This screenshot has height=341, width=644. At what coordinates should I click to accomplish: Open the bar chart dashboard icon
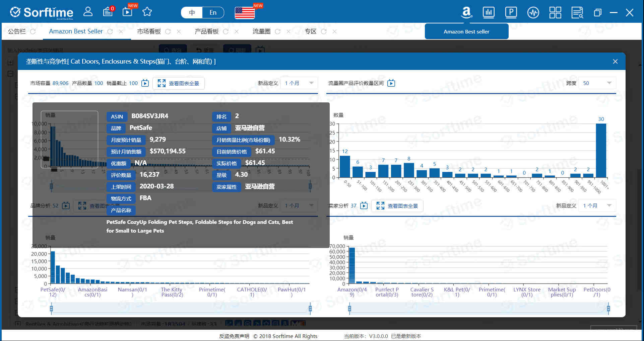pos(489,12)
